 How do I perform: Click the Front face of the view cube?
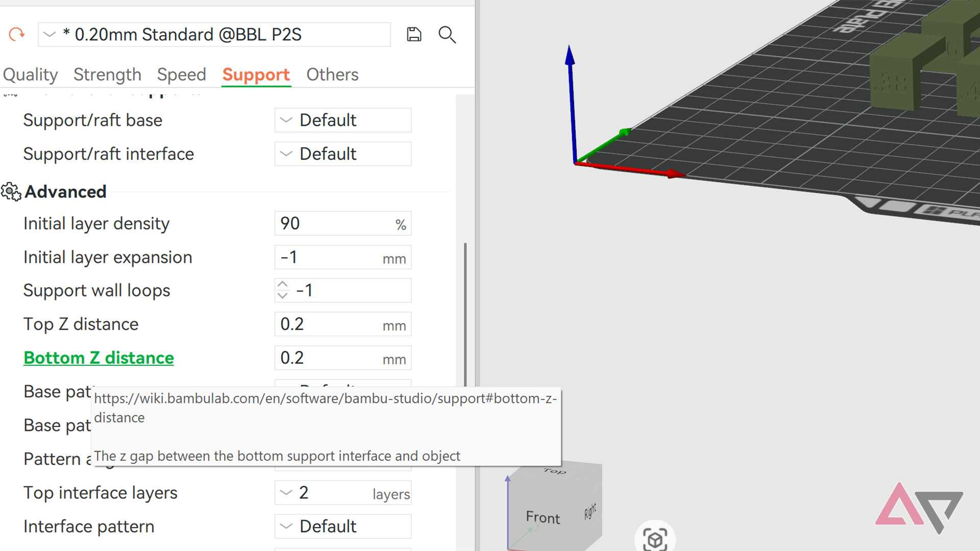[x=543, y=517]
